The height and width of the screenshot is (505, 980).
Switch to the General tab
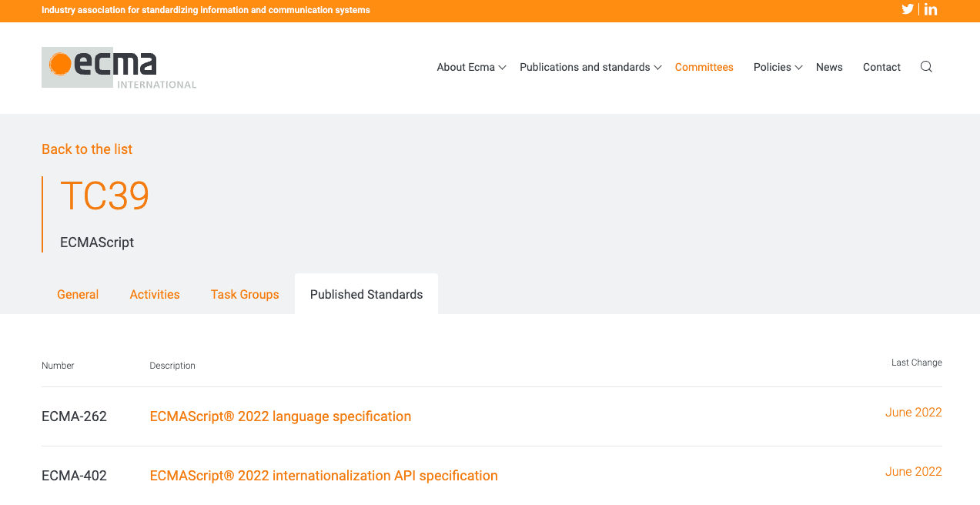click(x=78, y=294)
